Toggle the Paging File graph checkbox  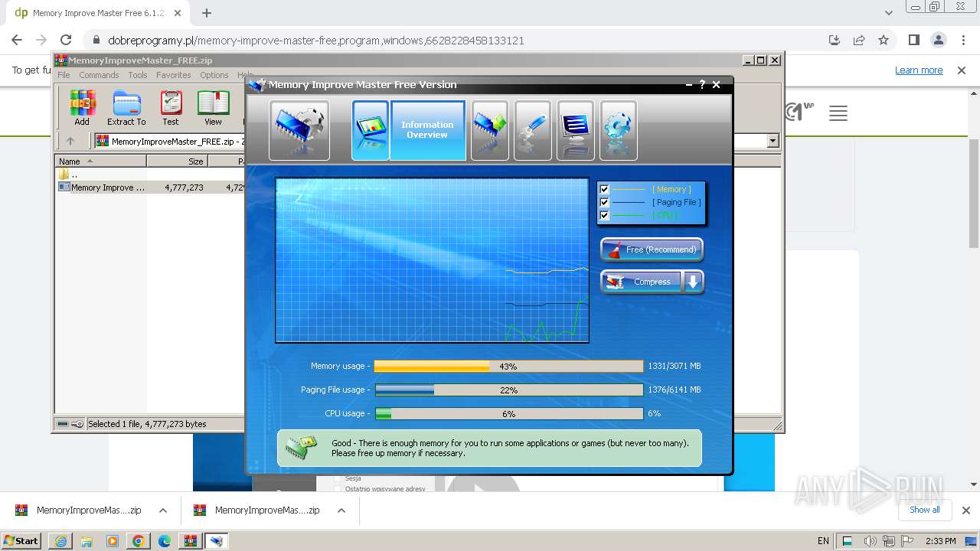pos(604,202)
